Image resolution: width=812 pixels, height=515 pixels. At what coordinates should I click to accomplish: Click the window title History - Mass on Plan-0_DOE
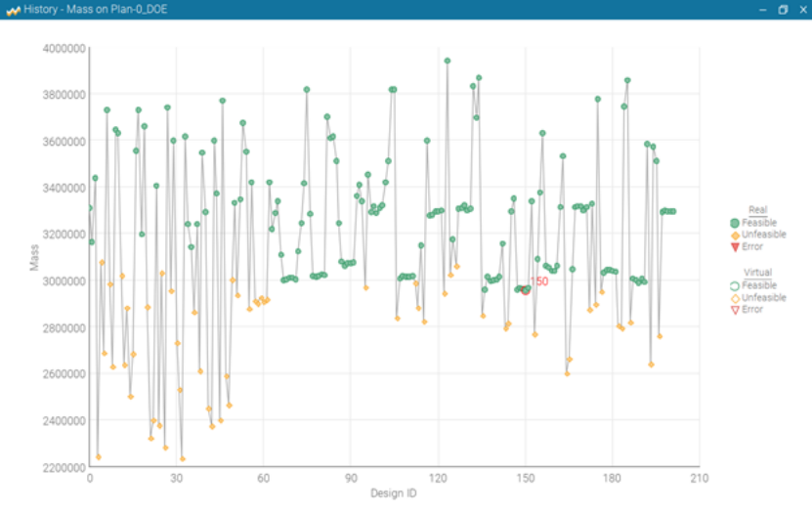96,10
